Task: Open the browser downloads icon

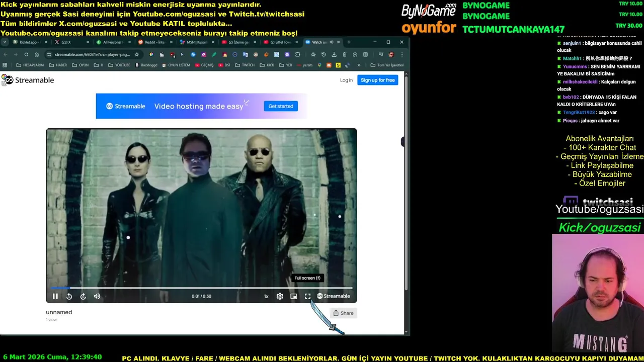Action: coord(334,54)
